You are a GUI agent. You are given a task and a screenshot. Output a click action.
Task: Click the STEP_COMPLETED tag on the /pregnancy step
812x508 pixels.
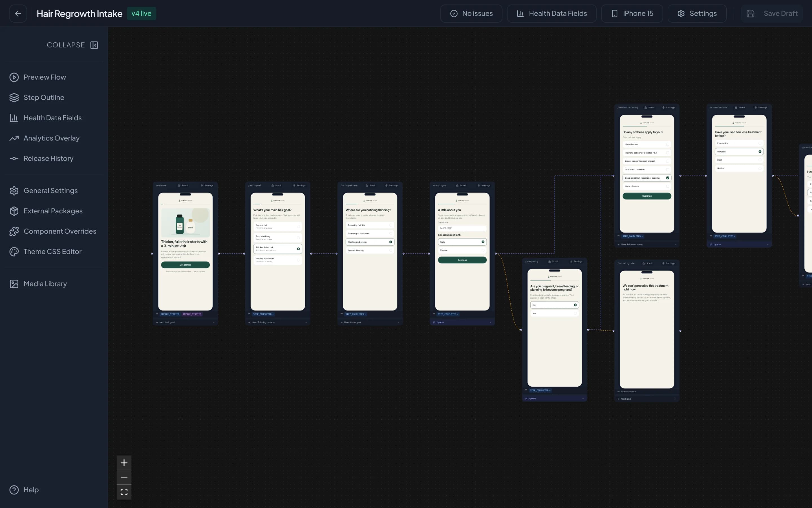(540, 390)
